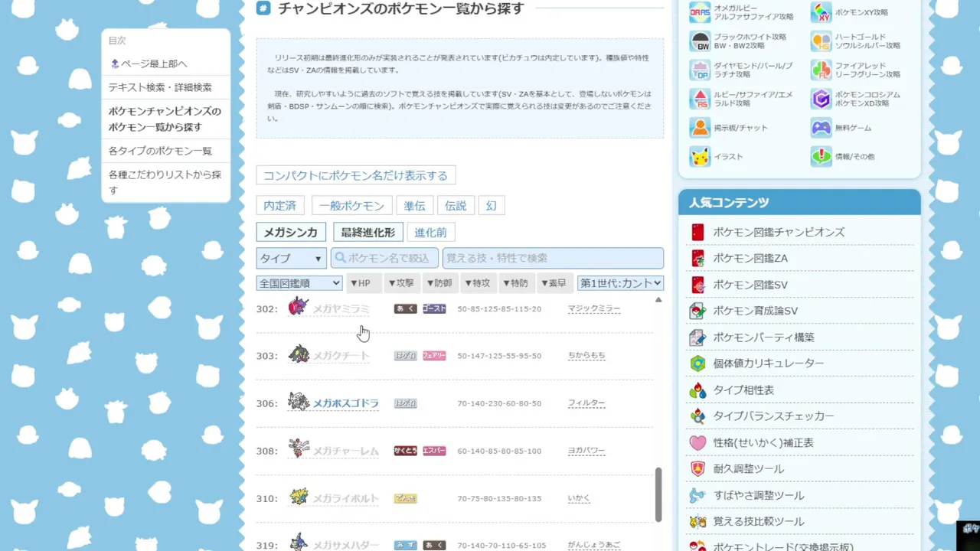This screenshot has height=551, width=980.
Task: Open the Ruby Sapphire (RS) guide icon
Action: tap(701, 99)
